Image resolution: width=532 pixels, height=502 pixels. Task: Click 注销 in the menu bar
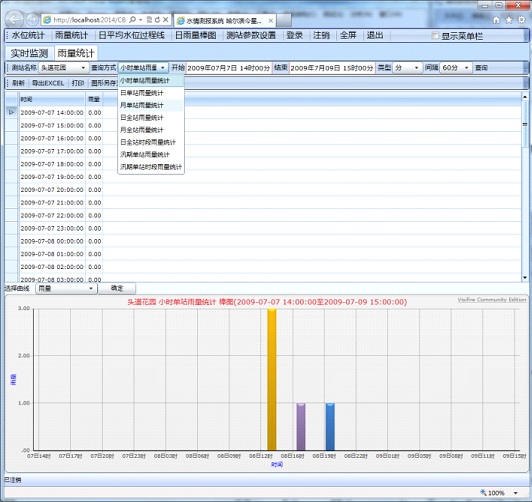tap(321, 35)
